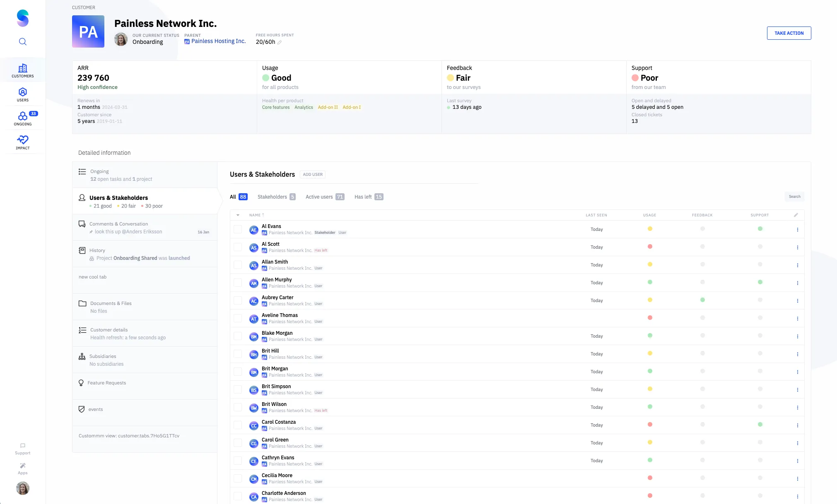Click into the users Search field
Viewport: 837px width, 504px height.
(x=794, y=197)
